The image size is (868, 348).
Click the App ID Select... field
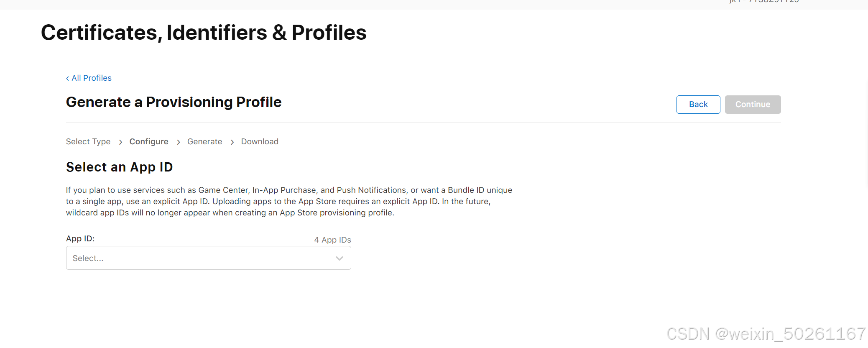pyautogui.click(x=197, y=258)
